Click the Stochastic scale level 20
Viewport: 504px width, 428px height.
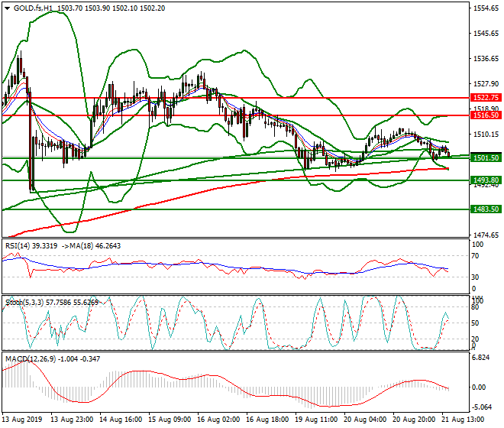click(x=475, y=339)
